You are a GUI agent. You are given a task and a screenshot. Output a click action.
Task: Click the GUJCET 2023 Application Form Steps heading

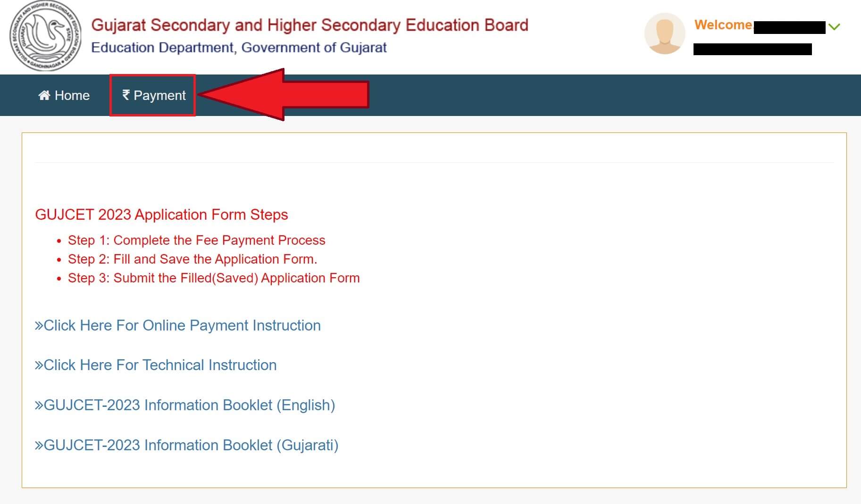[x=161, y=215]
